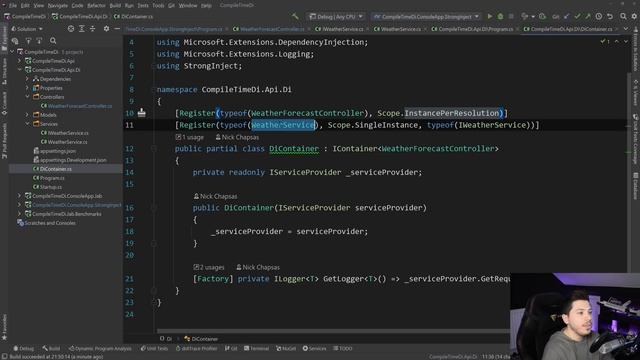
Task: Click the Git update project arrow icon
Action: click(567, 16)
